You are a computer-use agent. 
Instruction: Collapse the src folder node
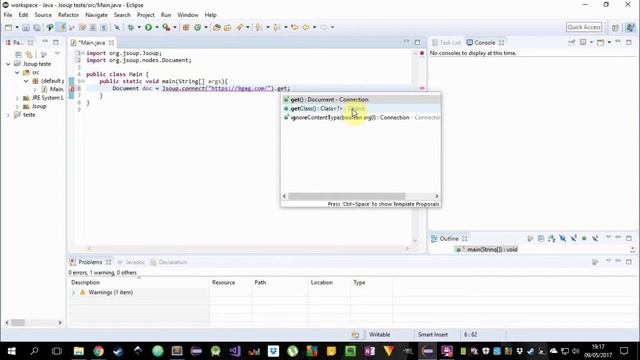click(x=17, y=72)
